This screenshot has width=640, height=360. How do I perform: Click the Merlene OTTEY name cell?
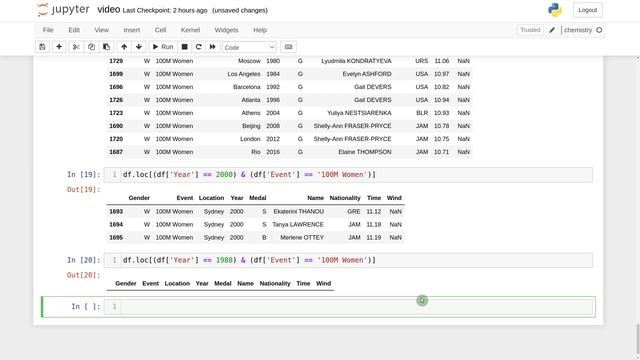(x=302, y=238)
